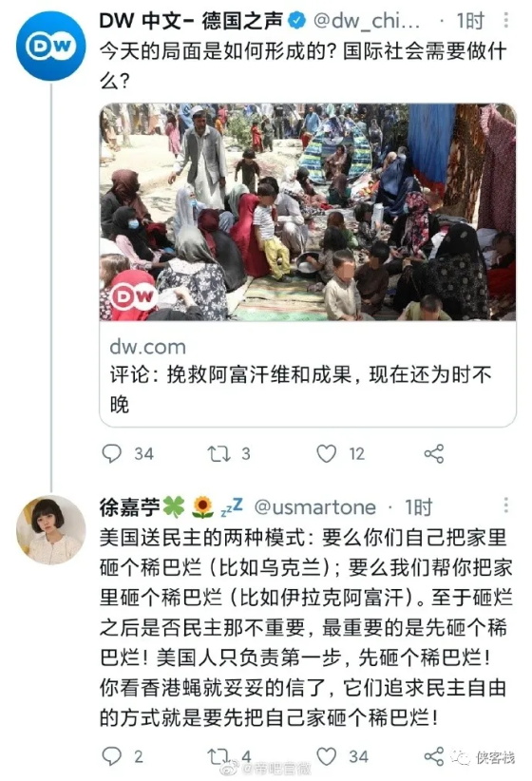
Task: Open the three-dot menu on the DW tweet
Action: tap(506, 20)
